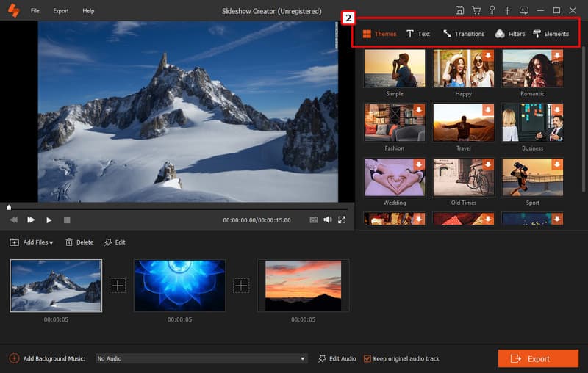The width and height of the screenshot is (588, 373).
Task: Mute the preview volume speaker icon
Action: click(328, 220)
